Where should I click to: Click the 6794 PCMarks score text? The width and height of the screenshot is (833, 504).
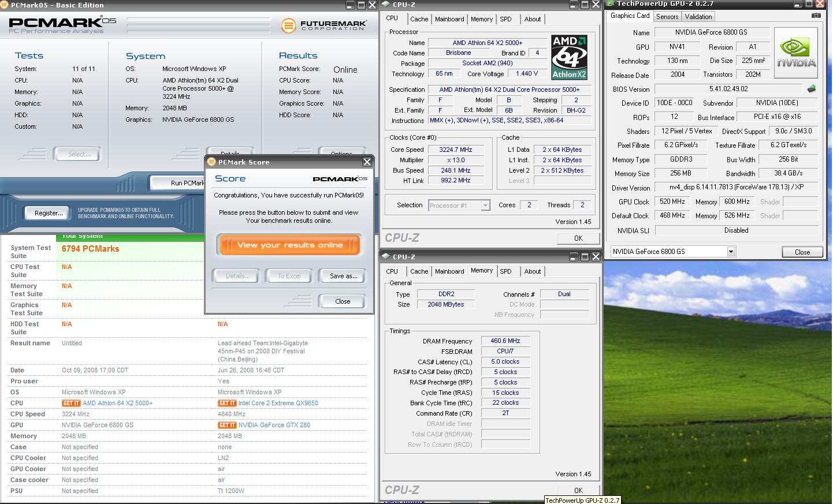[x=91, y=249]
